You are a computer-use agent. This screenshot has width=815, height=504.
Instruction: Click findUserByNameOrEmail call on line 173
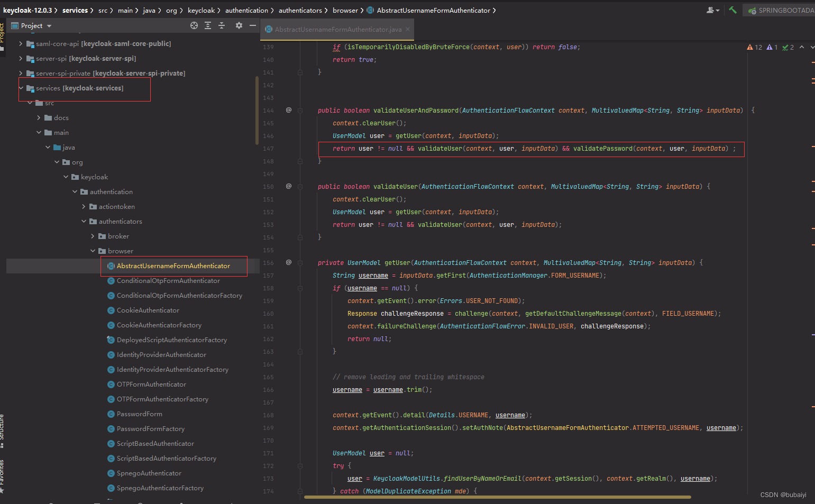(x=481, y=479)
